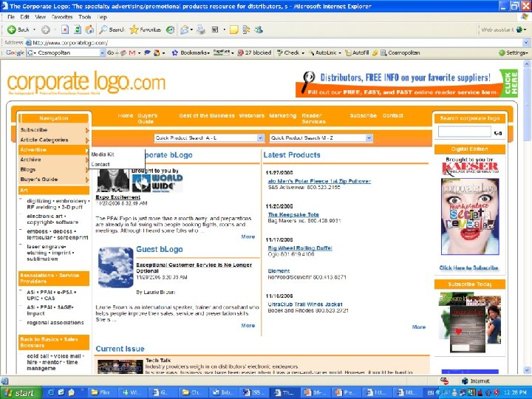This screenshot has width=532, height=399.
Task: Click the Click Here to Subscribe link
Action: coord(468,267)
